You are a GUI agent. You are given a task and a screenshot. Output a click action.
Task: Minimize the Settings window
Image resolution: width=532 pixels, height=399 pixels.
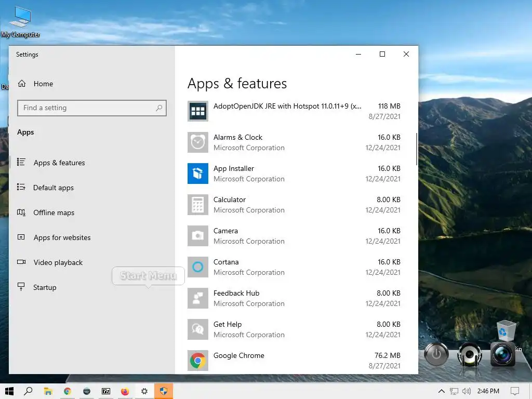[x=358, y=54]
